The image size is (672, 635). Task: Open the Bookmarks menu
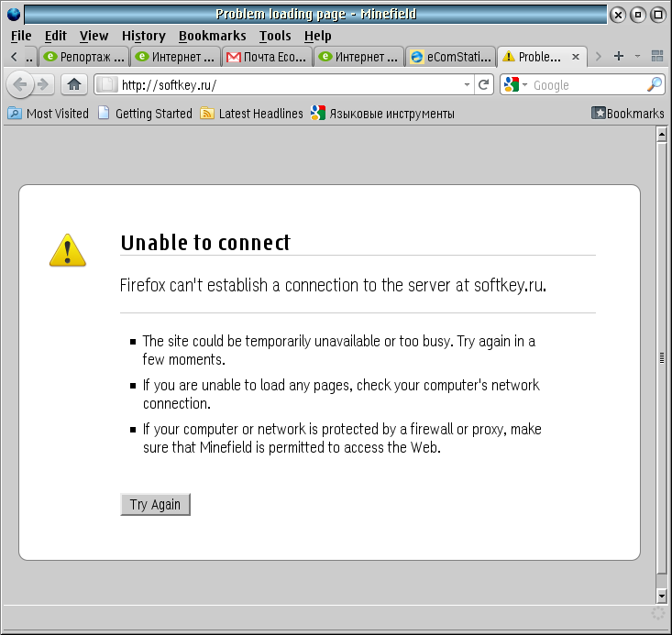[x=212, y=36]
